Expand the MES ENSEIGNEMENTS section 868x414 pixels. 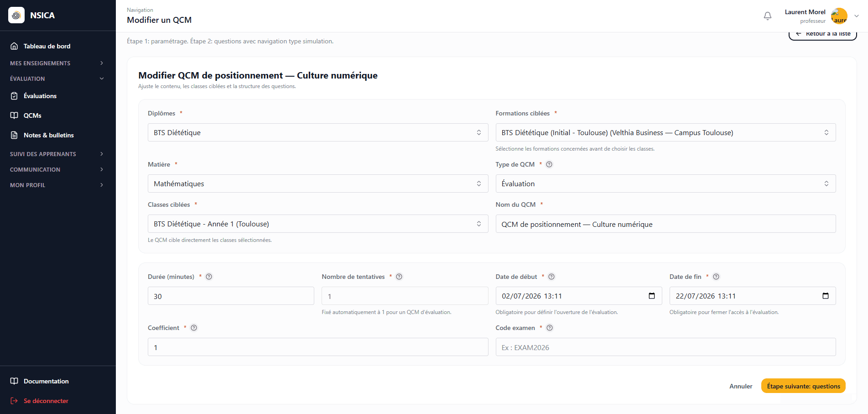point(57,63)
